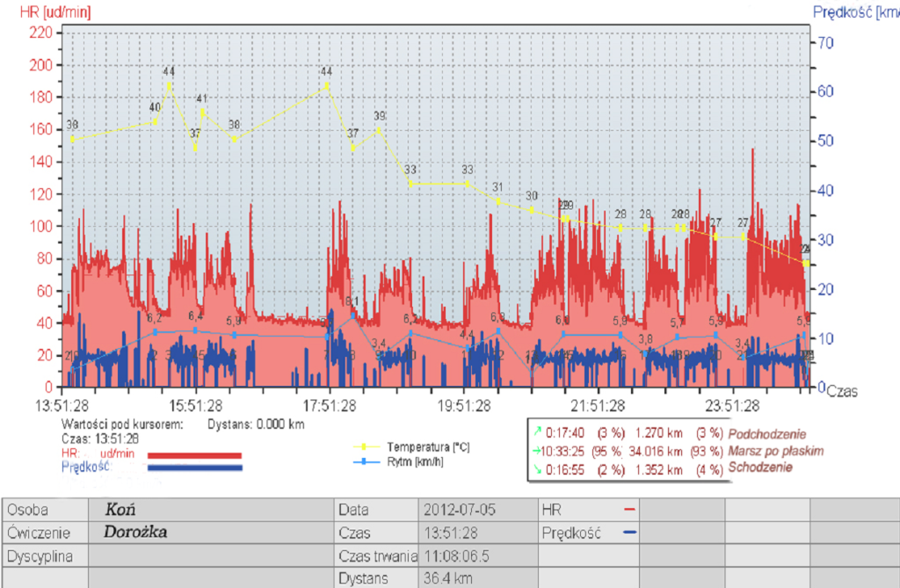Click the red dash in HR cell
Image resolution: width=900 pixels, height=588 pixels.
click(x=628, y=510)
